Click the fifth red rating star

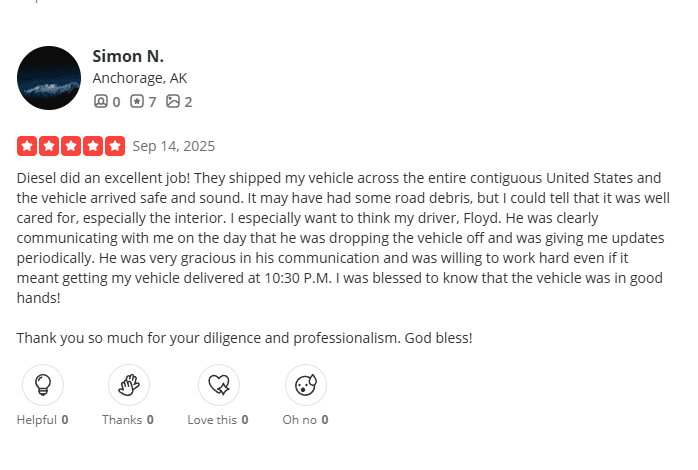coord(115,146)
